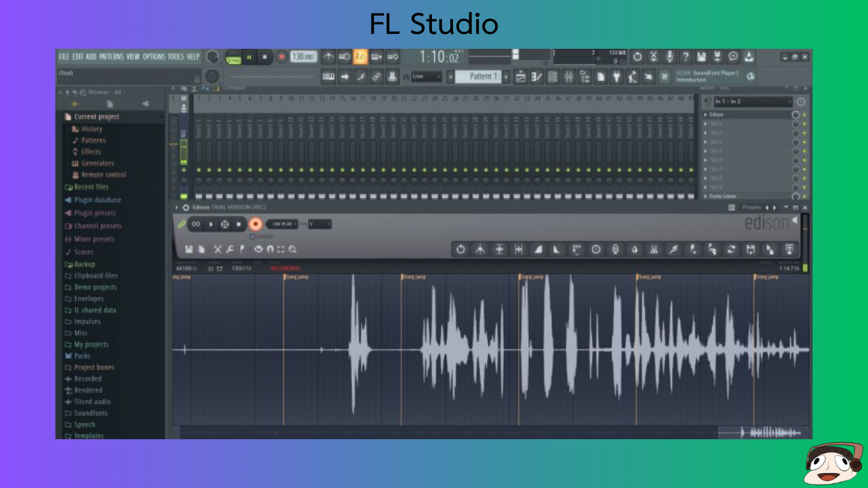868x488 pixels.
Task: Open the FILE menu
Action: click(x=64, y=57)
